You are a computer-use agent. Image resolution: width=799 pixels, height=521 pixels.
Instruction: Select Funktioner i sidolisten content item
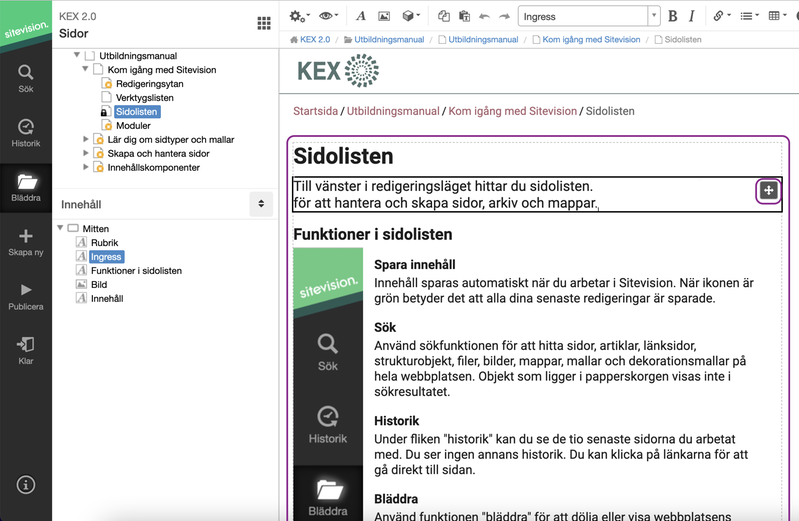pos(136,271)
